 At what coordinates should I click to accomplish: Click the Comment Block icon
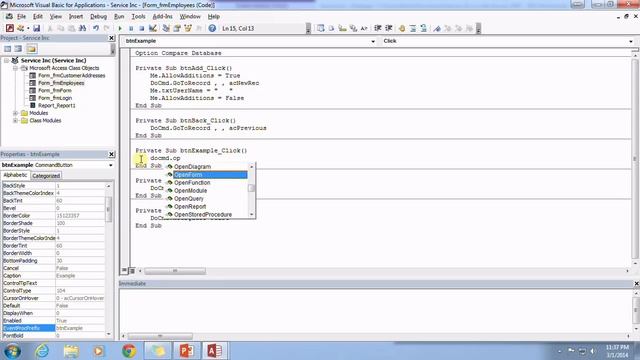click(413, 28)
